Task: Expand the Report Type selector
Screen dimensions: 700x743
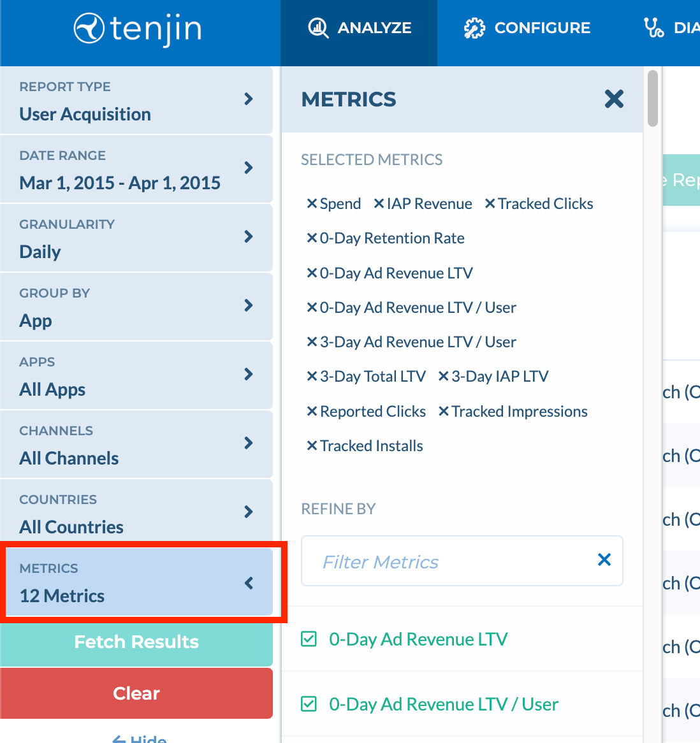Action: (x=136, y=100)
